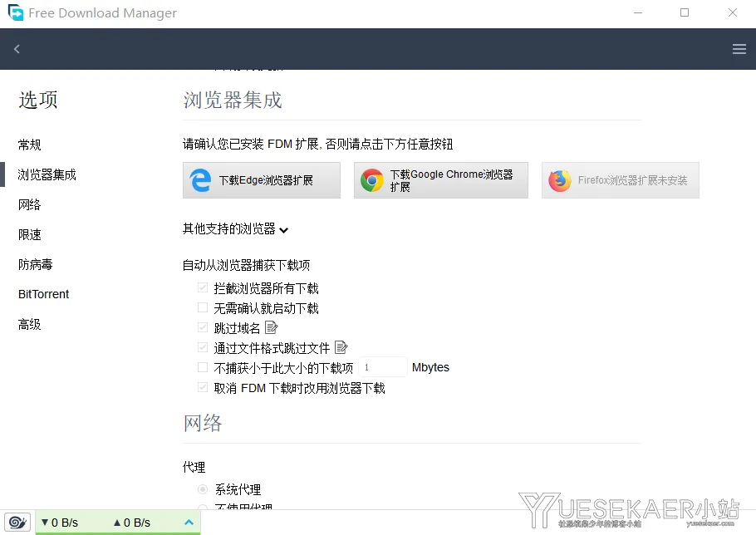This screenshot has height=535, width=756.
Task: Open domain skip list edit icon
Action: point(272,328)
